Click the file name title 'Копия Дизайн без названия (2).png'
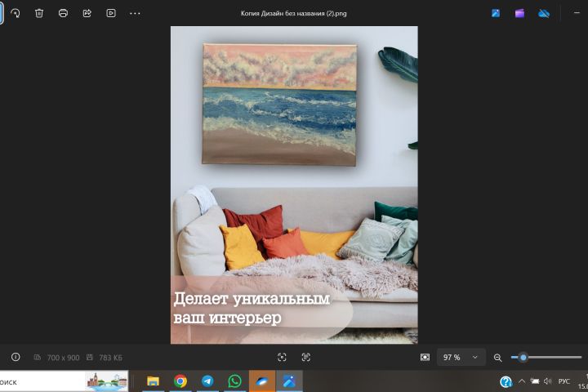Image resolution: width=588 pixels, height=392 pixels. [294, 14]
